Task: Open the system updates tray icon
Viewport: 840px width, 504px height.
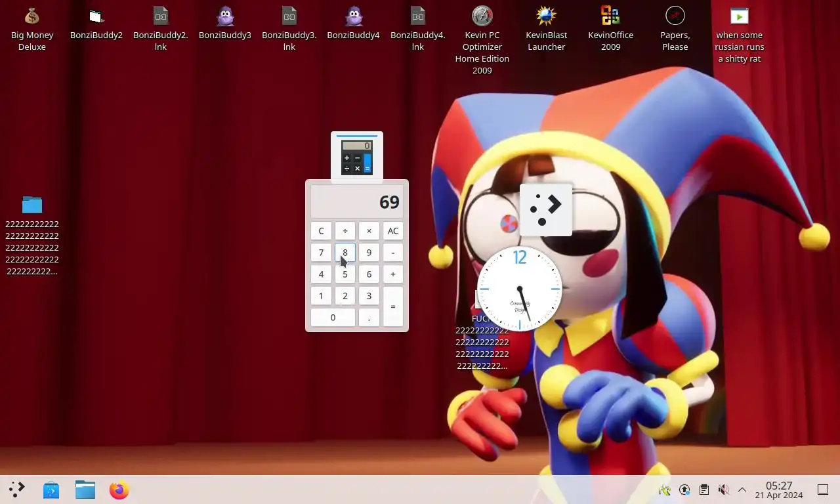Action: pos(684,490)
